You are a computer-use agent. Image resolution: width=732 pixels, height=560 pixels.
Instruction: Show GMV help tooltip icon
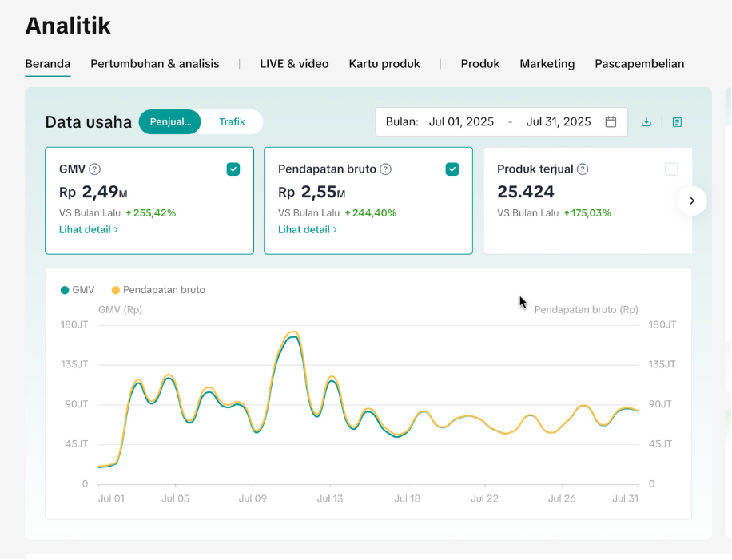(95, 169)
